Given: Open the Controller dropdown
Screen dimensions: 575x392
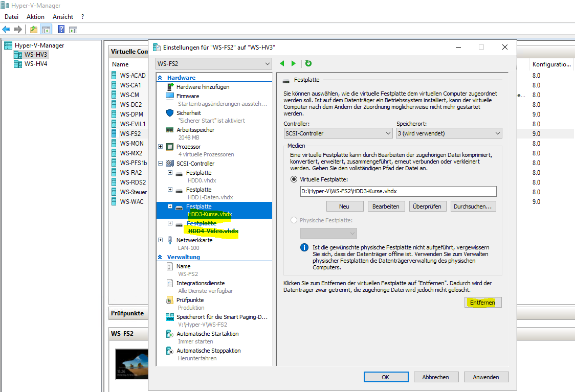Looking at the screenshot, I should pos(339,133).
